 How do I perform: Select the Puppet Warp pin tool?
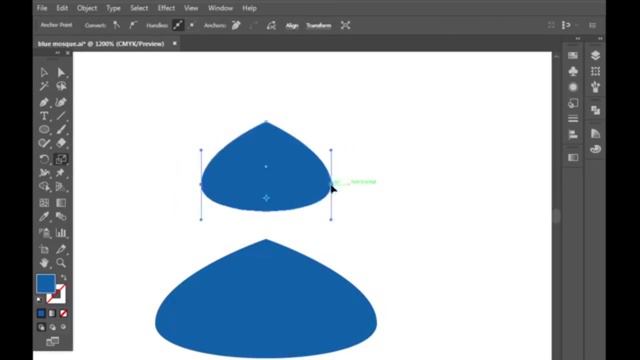click(x=61, y=173)
